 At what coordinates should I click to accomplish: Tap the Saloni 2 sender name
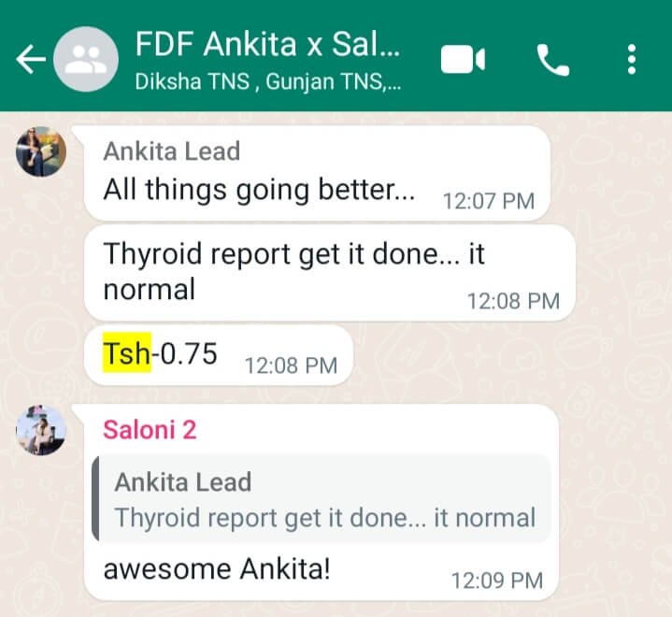pos(150,430)
